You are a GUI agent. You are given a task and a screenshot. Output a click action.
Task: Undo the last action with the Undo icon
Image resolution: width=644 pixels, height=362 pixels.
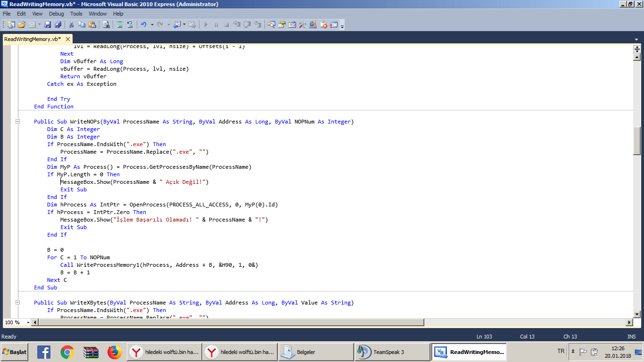(x=144, y=25)
